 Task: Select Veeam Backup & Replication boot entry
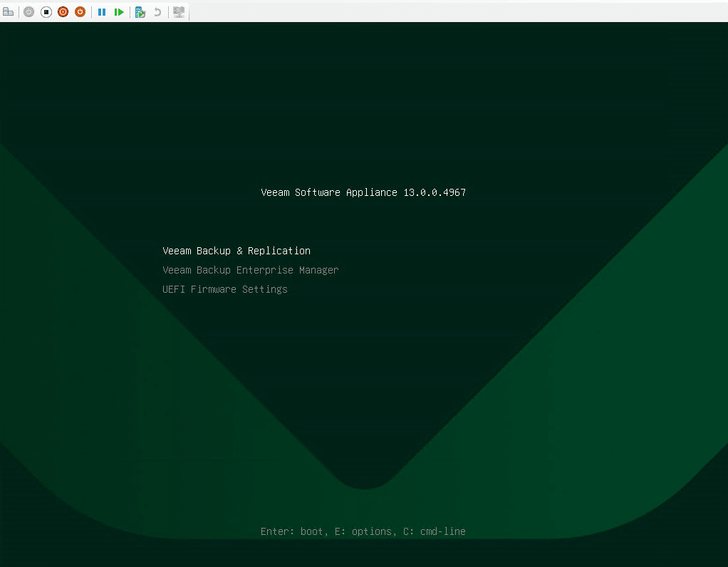click(236, 251)
